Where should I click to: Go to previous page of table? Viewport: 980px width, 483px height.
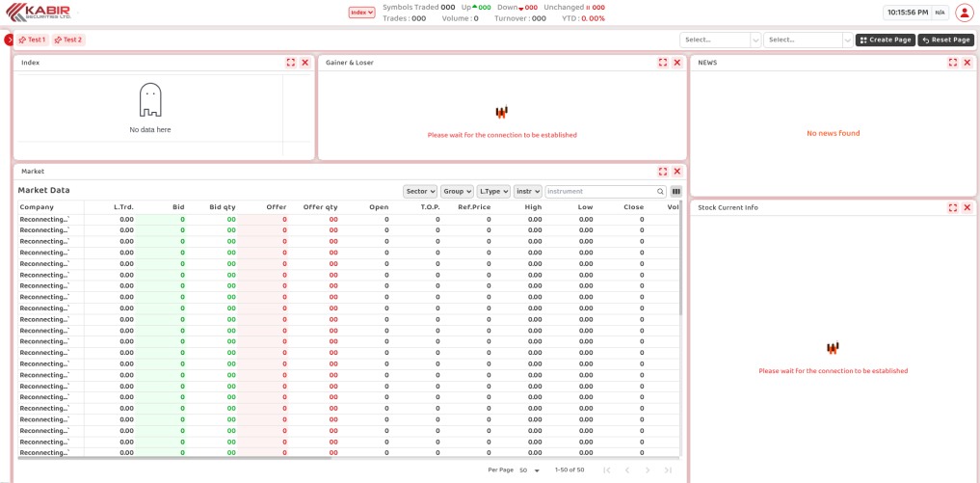click(x=627, y=470)
